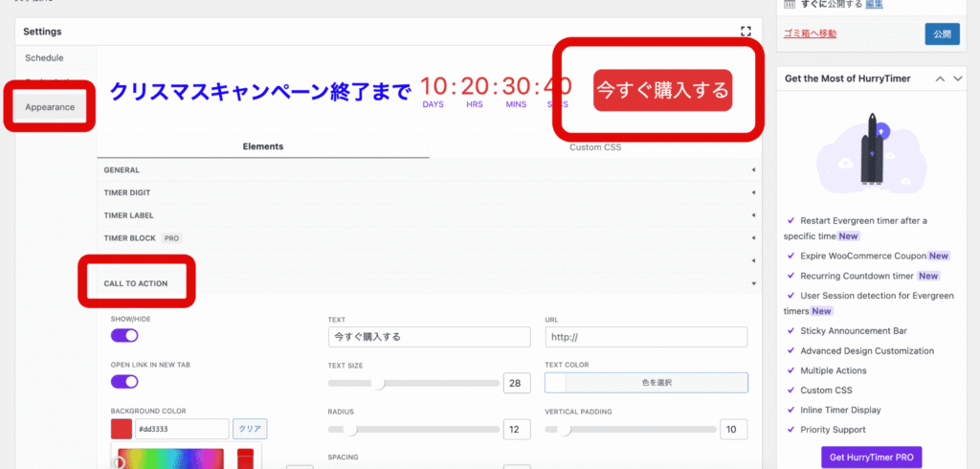980x469 pixels.
Task: Expand the TIMER DIGIT section
Action: coord(430,192)
